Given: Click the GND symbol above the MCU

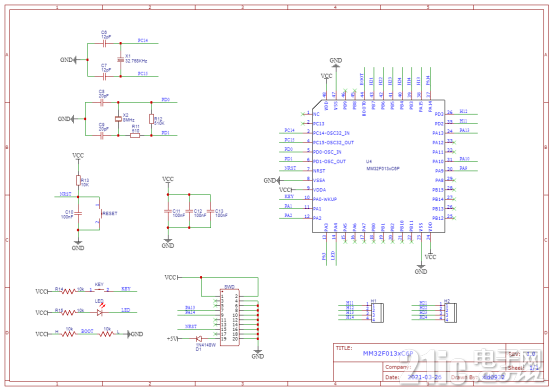Looking at the screenshot, I should click(x=336, y=61).
